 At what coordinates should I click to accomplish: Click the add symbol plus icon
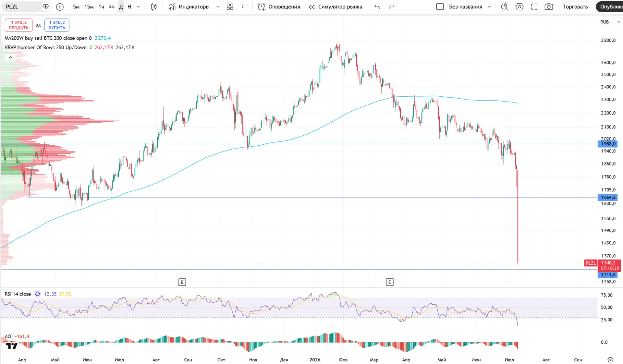60,6
